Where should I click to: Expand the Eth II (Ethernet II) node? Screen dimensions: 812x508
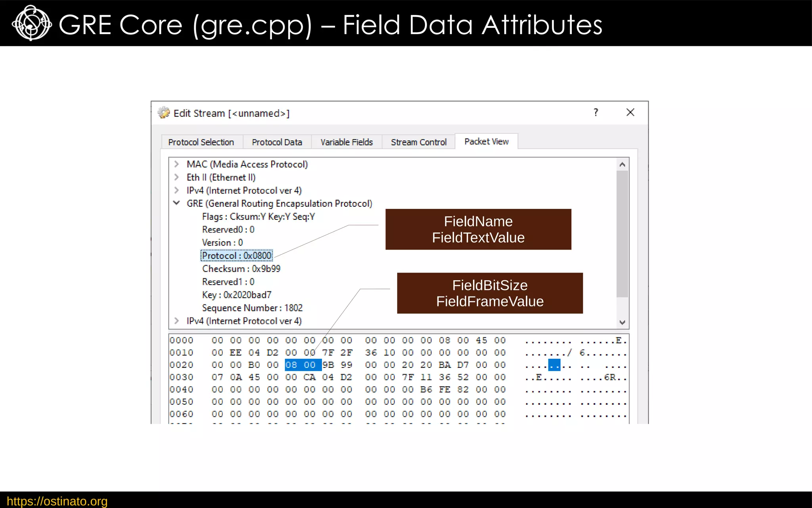click(x=176, y=177)
